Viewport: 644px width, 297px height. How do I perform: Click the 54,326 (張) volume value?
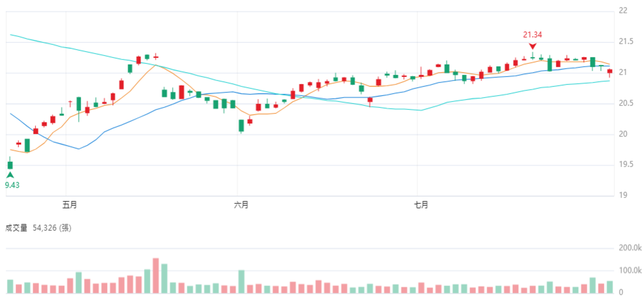(x=52, y=228)
